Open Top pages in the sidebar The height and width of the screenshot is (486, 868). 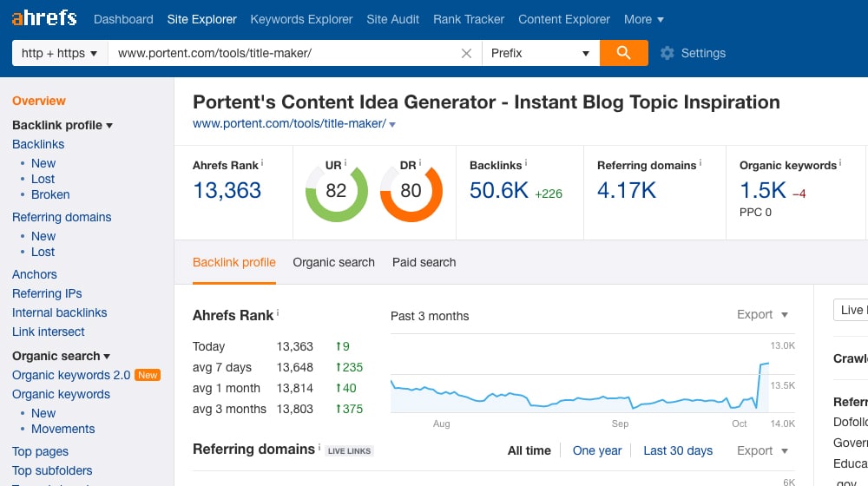[x=41, y=451]
